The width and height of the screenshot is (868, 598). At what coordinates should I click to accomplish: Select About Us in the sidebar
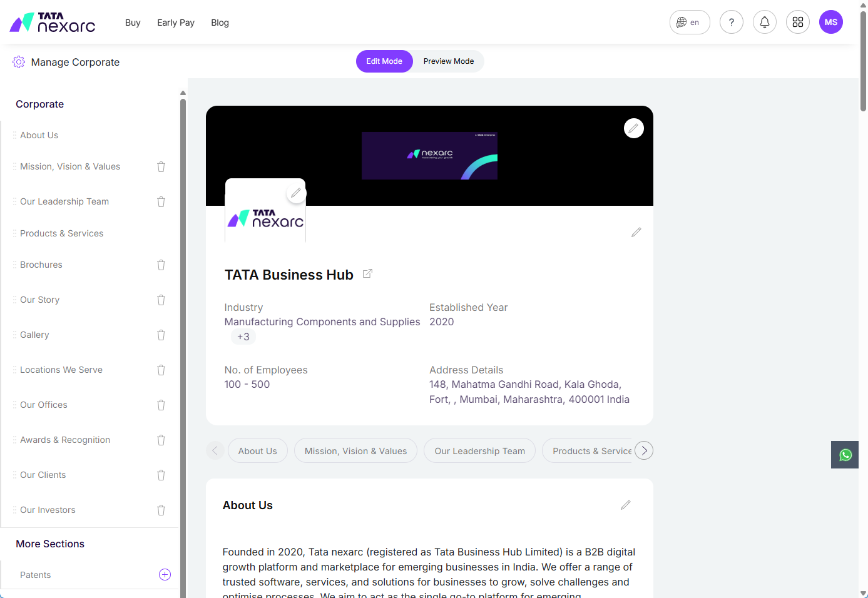(x=39, y=135)
